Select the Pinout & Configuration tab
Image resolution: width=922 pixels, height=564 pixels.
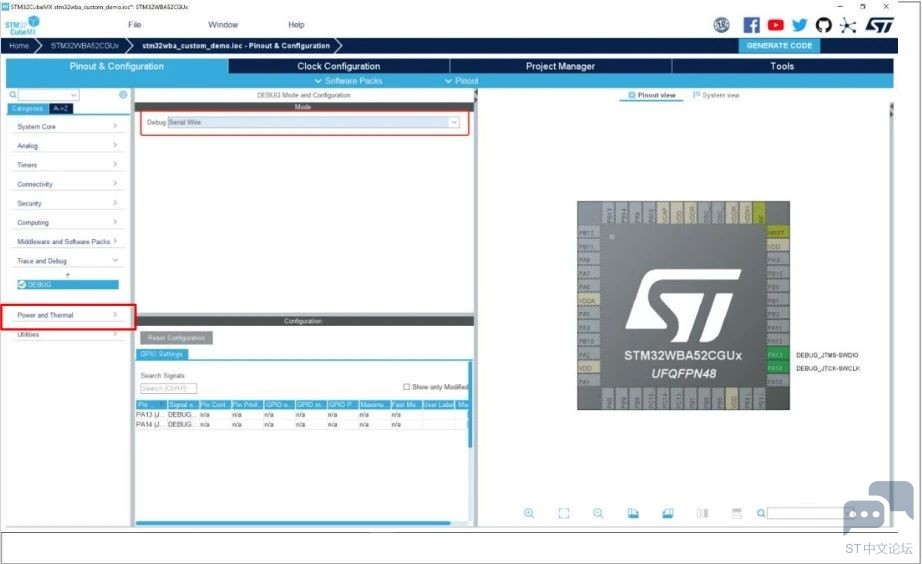point(116,66)
